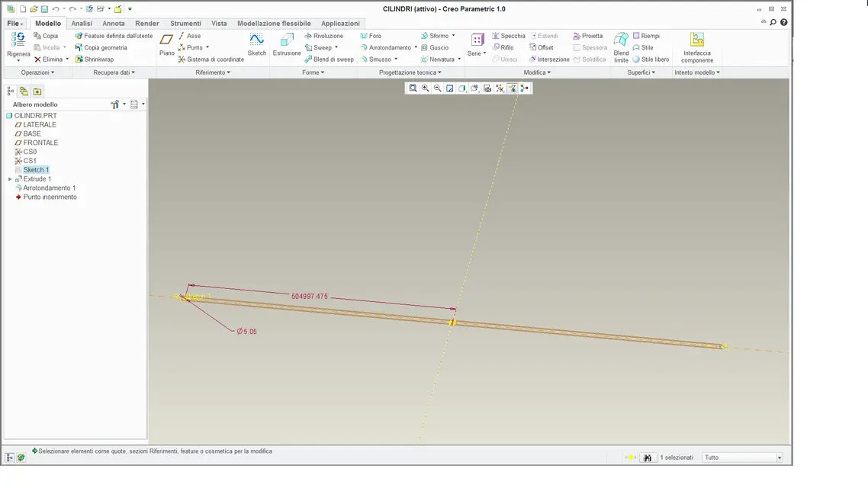Click the Open folder icon in quick access toolbar
The height and width of the screenshot is (488, 868).
[34, 9]
